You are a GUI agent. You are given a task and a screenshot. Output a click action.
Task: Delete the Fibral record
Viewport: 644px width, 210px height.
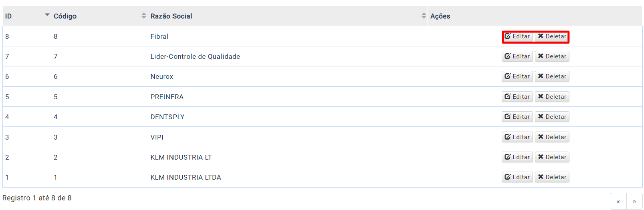552,36
